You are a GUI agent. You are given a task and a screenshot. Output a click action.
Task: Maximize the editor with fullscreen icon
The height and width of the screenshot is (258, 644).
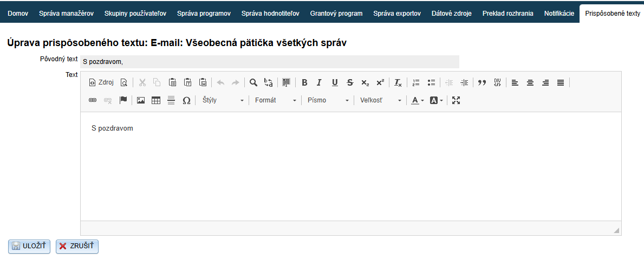tap(456, 100)
